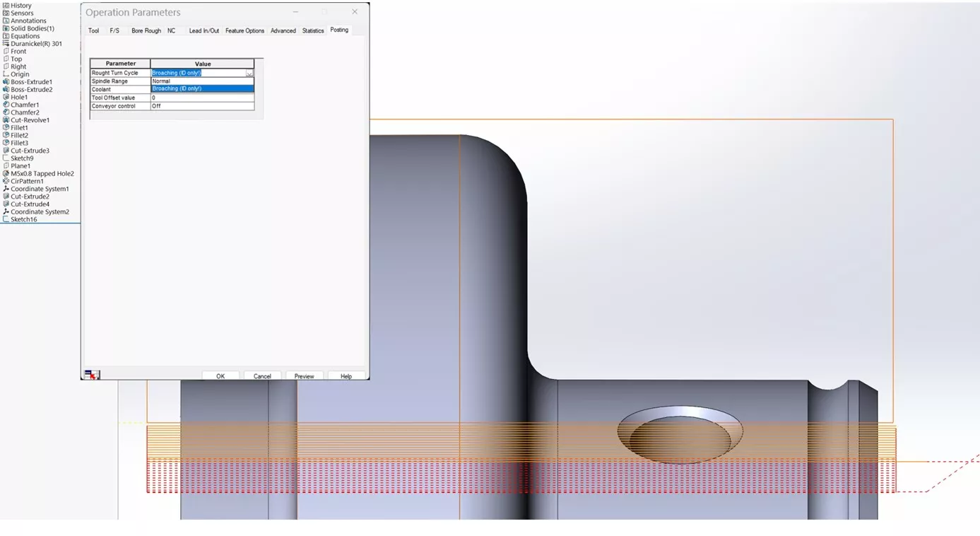Click the Coordinate System1 icon
The image size is (980, 536).
click(x=6, y=189)
